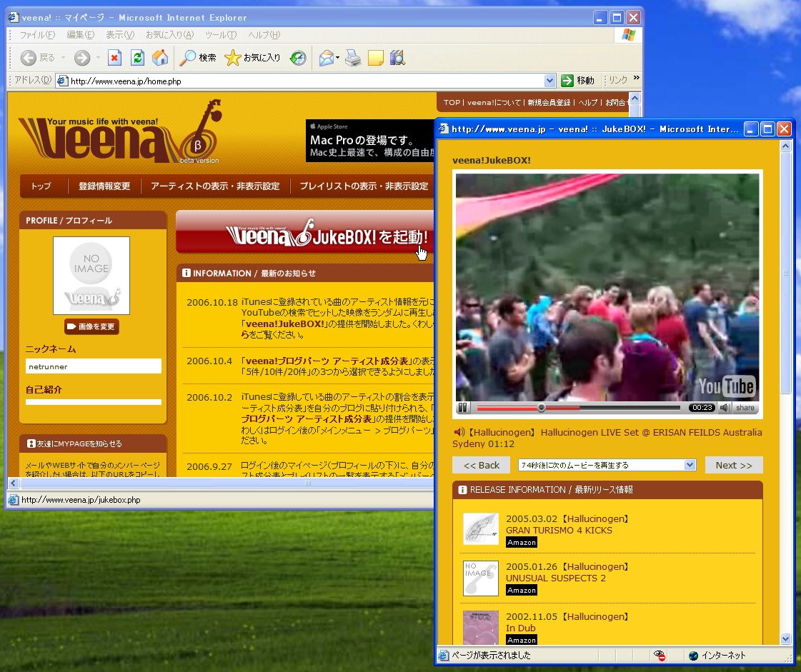The height and width of the screenshot is (672, 801).
Task: Click the video progress slider knob
Action: tap(541, 408)
